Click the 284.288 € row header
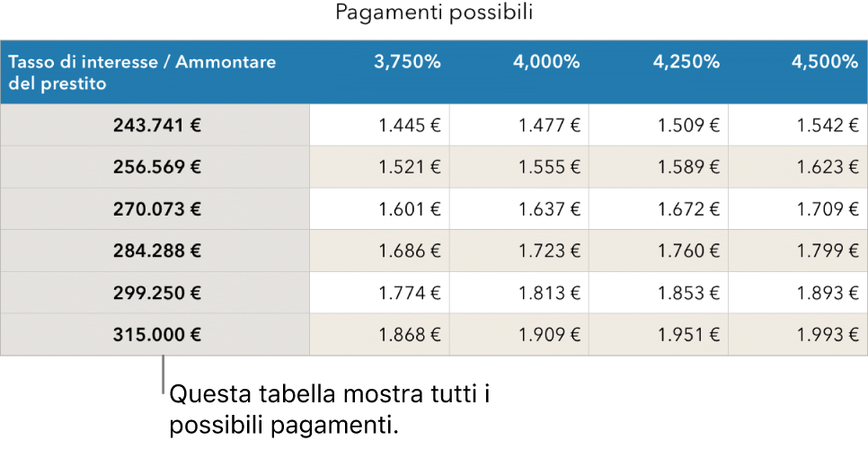Image resolution: width=868 pixels, height=449 pixels. click(156, 251)
